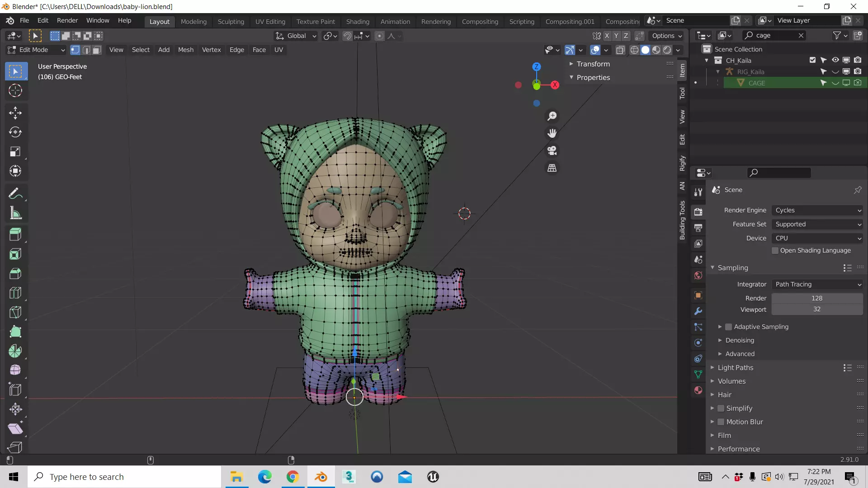
Task: Select the Measure tool
Action: (15, 213)
